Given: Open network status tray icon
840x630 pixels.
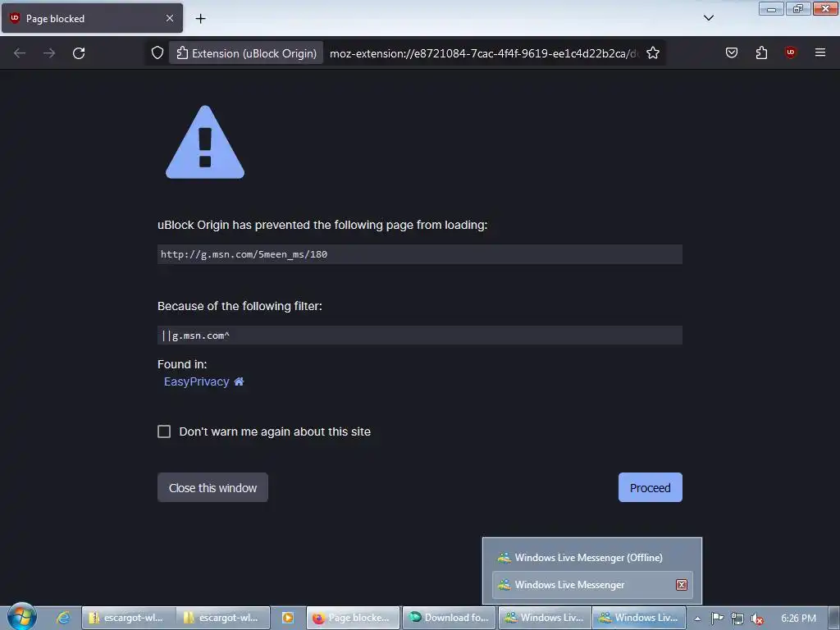Looking at the screenshot, I should (737, 619).
